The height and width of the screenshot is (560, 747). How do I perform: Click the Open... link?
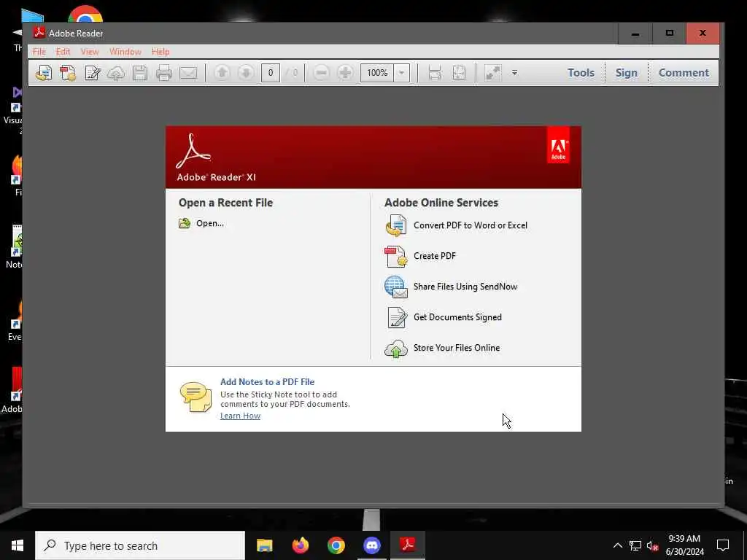click(210, 223)
